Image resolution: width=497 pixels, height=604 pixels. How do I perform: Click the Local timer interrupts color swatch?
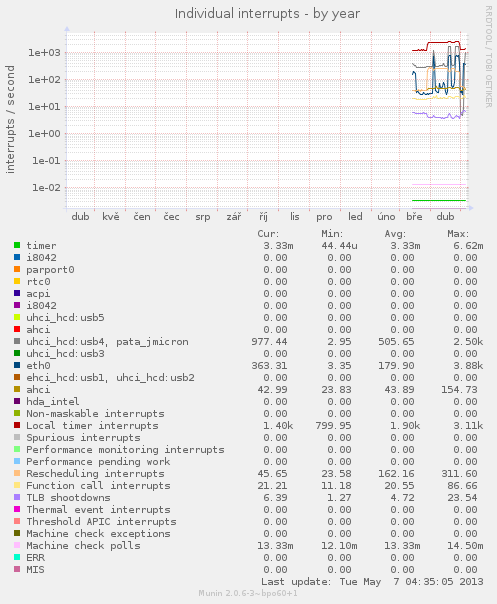click(x=17, y=425)
